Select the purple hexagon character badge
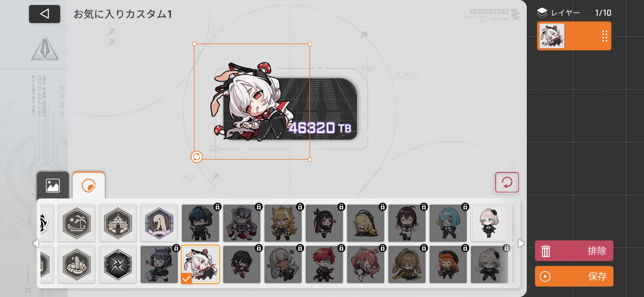Image resolution: width=644 pixels, height=297 pixels. [159, 223]
